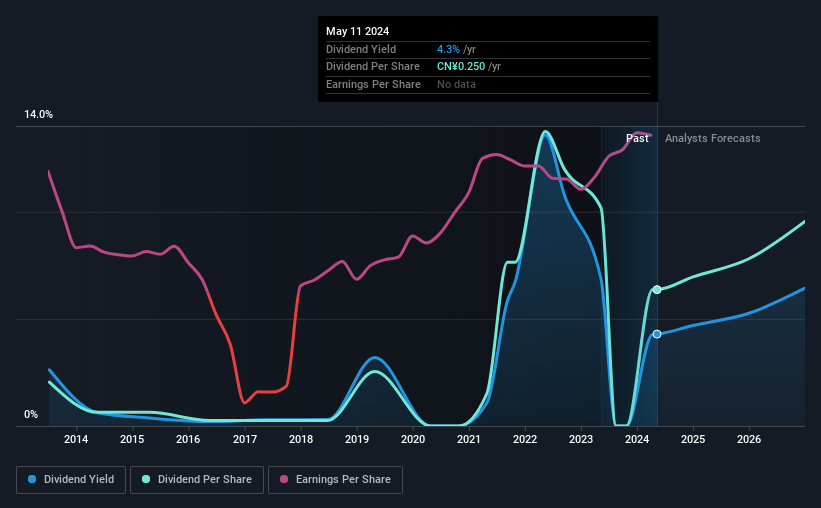Click the Past region label
The image size is (821, 508).
click(x=637, y=138)
